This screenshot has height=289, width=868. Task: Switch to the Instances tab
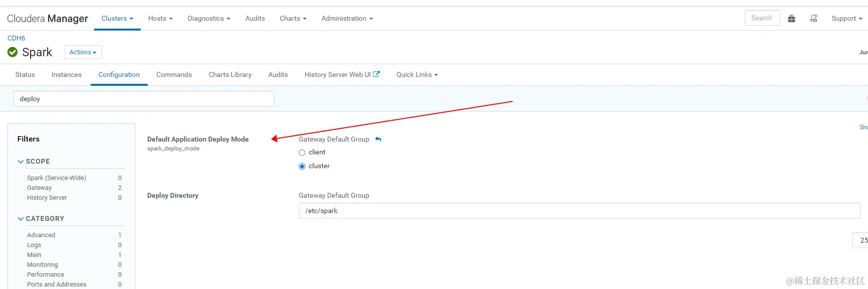tap(66, 74)
